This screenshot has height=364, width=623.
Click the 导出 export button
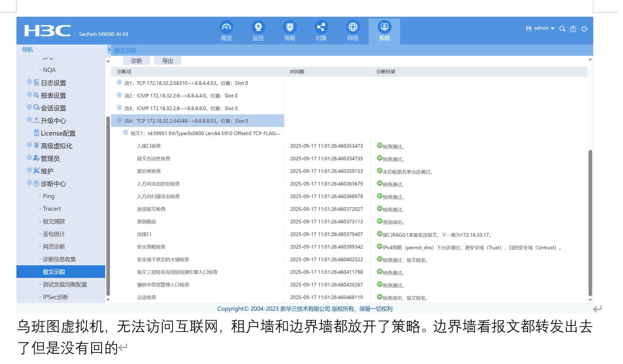point(168,61)
